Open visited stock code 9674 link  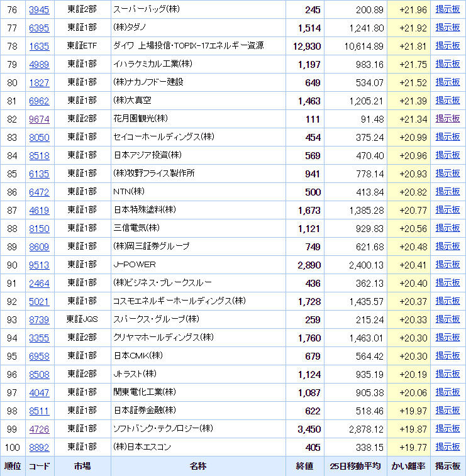click(39, 119)
